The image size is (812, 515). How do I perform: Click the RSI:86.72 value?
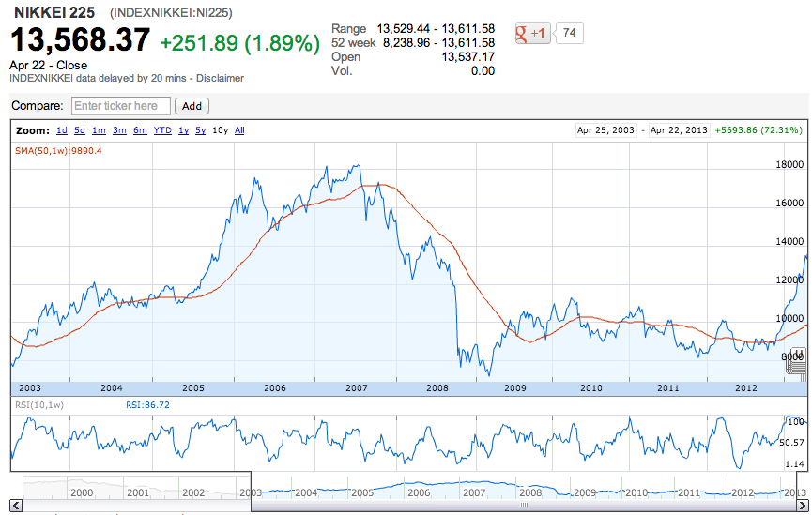point(147,404)
